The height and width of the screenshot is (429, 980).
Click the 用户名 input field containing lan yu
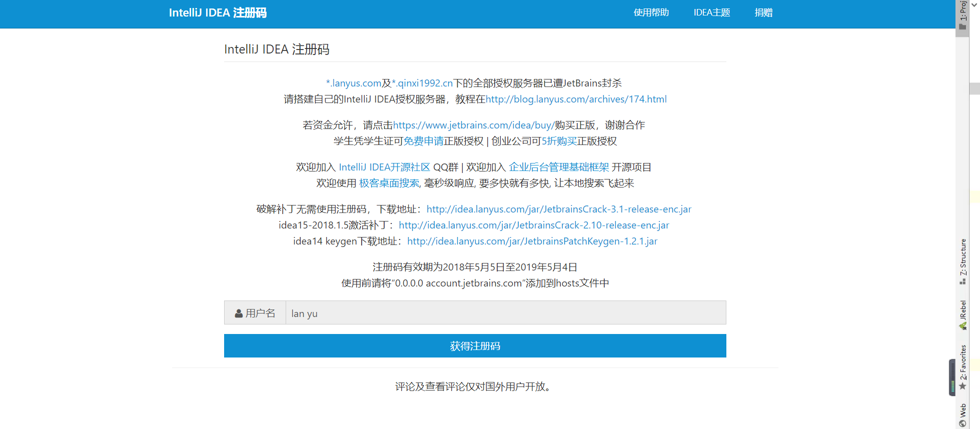506,313
